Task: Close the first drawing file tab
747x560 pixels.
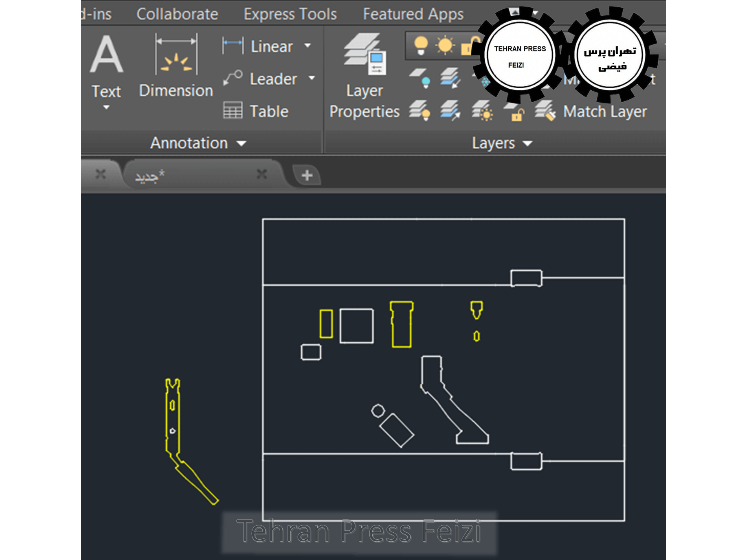Action: point(101,175)
